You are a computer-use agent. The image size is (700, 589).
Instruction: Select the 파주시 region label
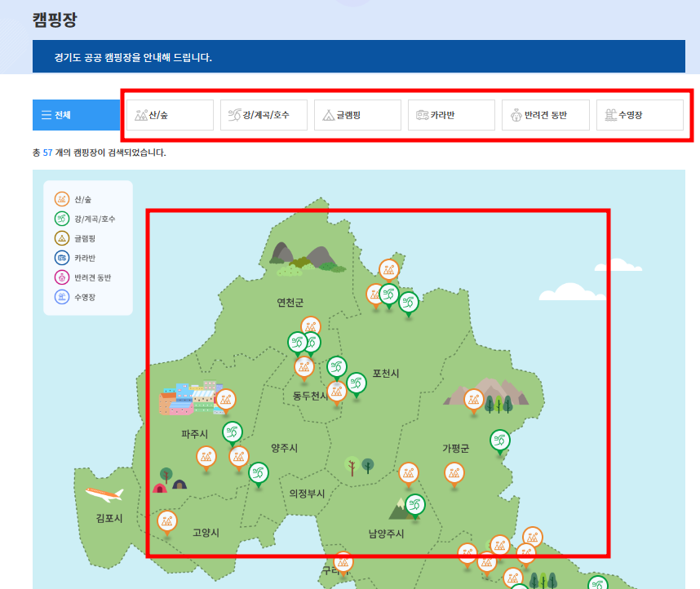(195, 434)
